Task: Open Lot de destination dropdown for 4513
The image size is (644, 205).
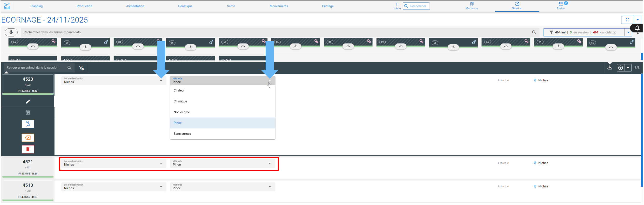Action: tap(114, 186)
